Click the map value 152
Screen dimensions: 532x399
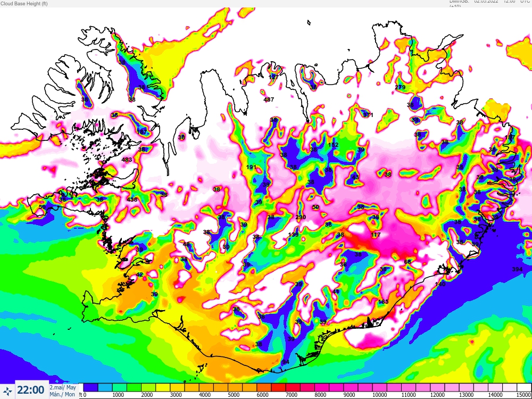pyautogui.click(x=333, y=145)
